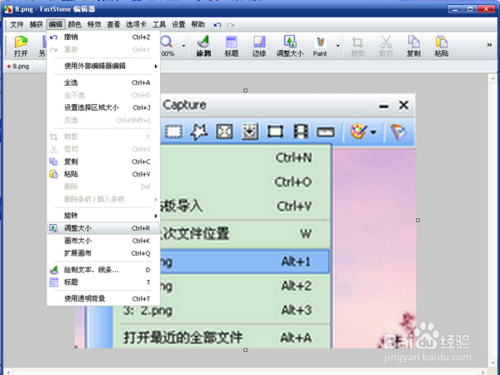Click the Cut (剪切) scissors toolbar icon

[386, 46]
